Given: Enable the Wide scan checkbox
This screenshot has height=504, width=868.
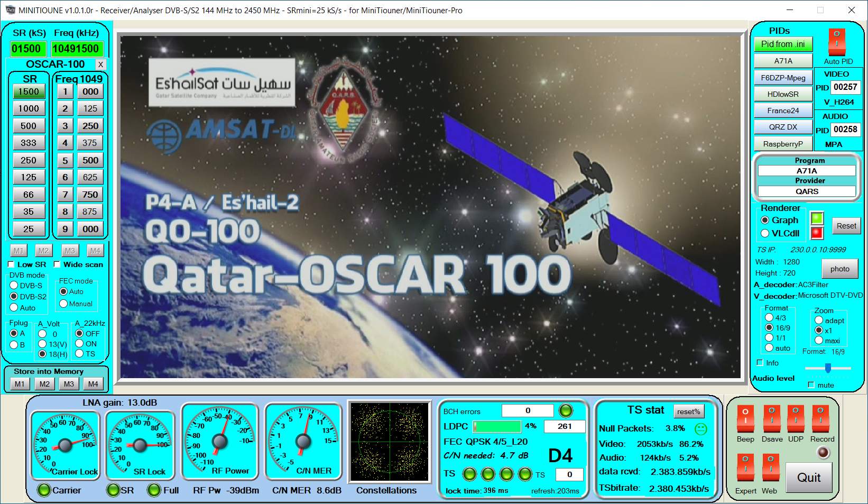Looking at the screenshot, I should (57, 264).
